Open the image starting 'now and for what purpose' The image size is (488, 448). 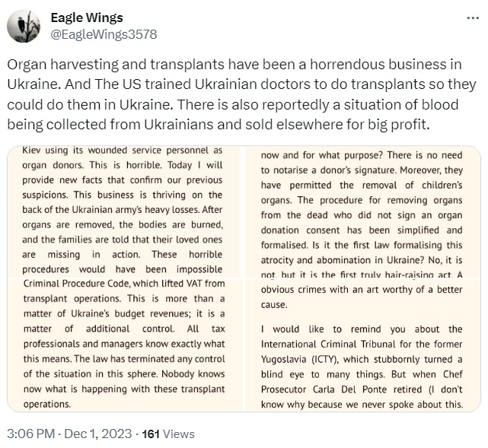pyautogui.click(x=363, y=211)
